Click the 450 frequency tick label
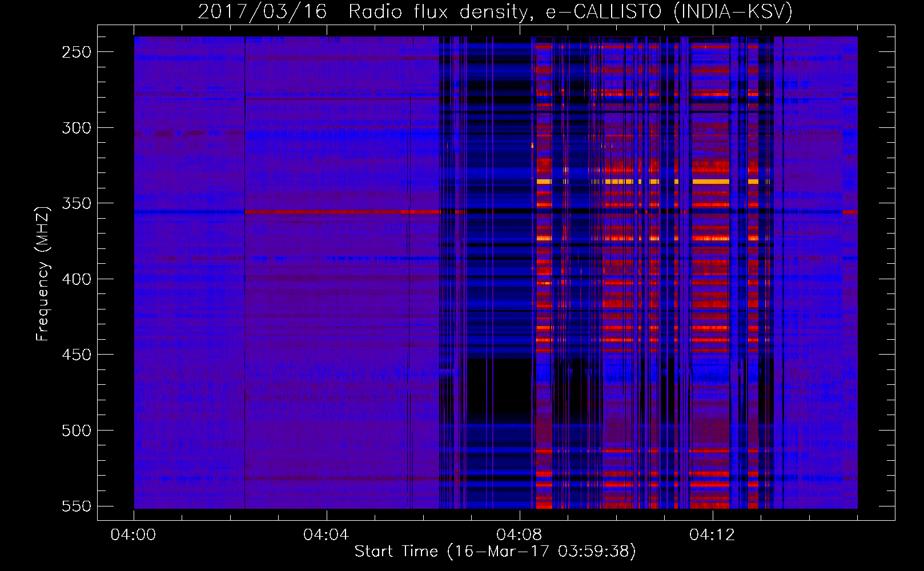The image size is (924, 571). pyautogui.click(x=77, y=355)
